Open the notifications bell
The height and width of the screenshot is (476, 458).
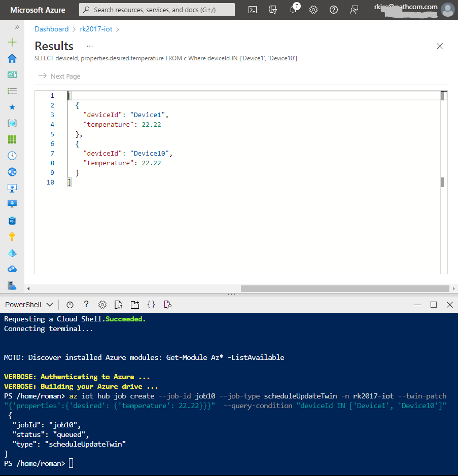(293, 10)
